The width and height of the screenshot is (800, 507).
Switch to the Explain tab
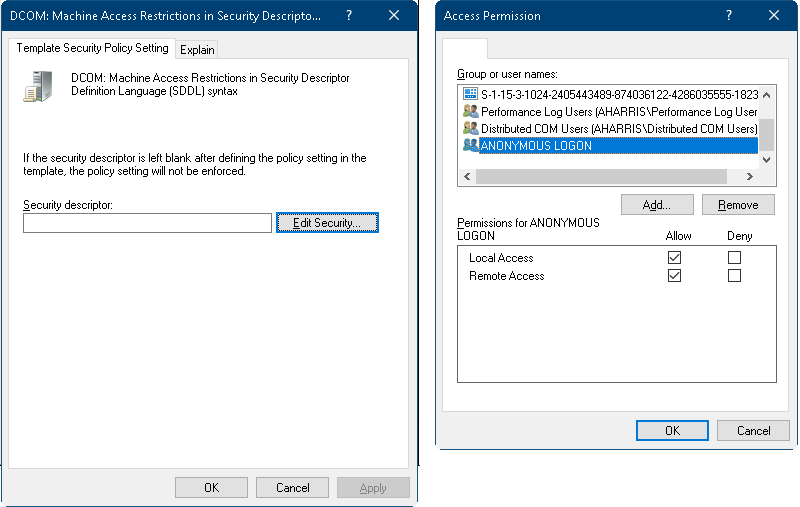[x=197, y=50]
